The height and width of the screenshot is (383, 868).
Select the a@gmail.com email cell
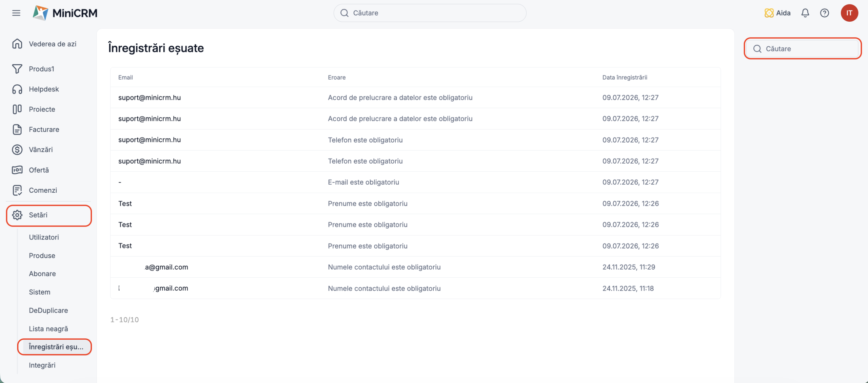(166, 267)
